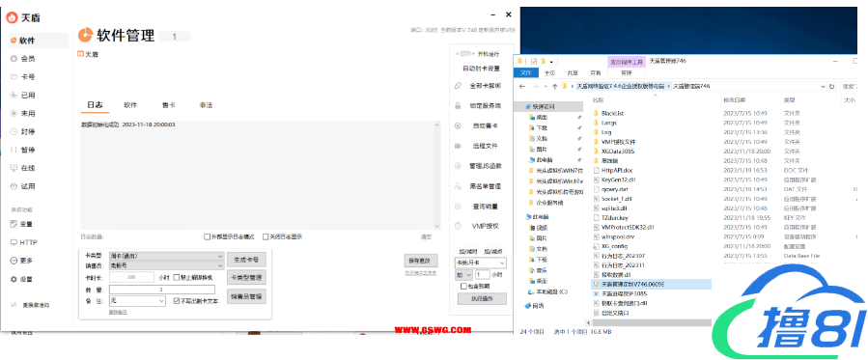Viewport: 868px width, 360px height.
Task: Select the 卡号 card icon in sidebar
Action: pos(14,77)
